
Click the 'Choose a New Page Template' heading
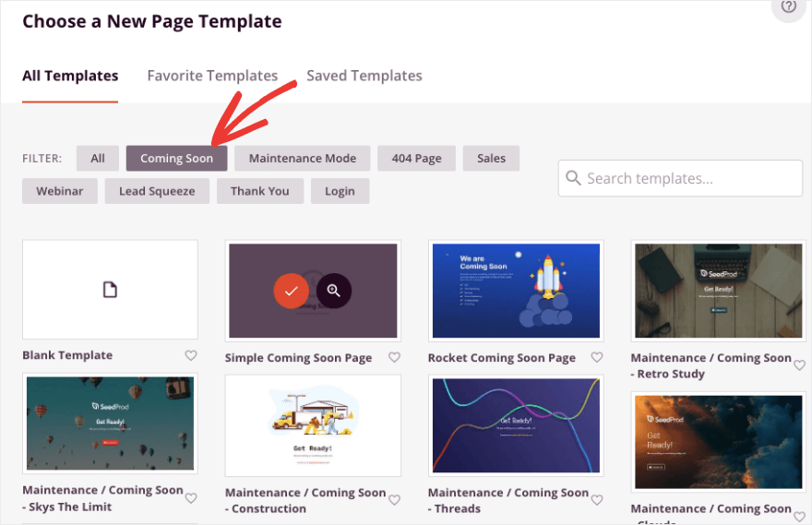(x=151, y=21)
